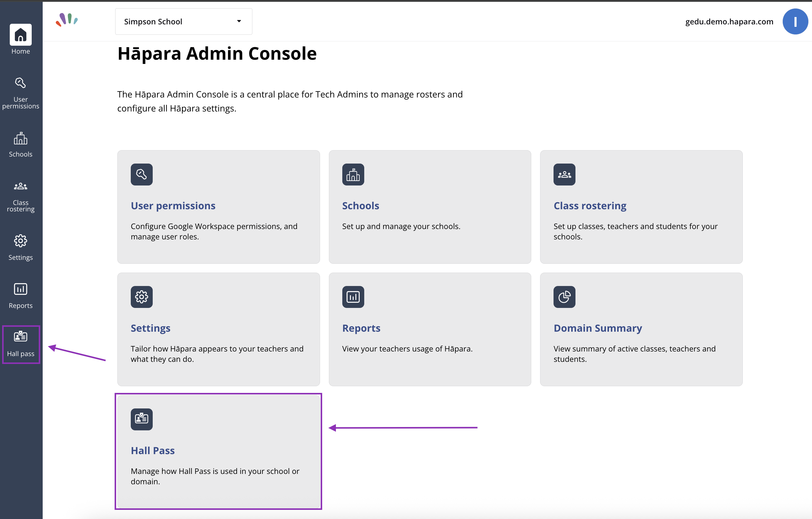Open Reports in the sidebar
This screenshot has height=519, width=812.
pyautogui.click(x=20, y=295)
